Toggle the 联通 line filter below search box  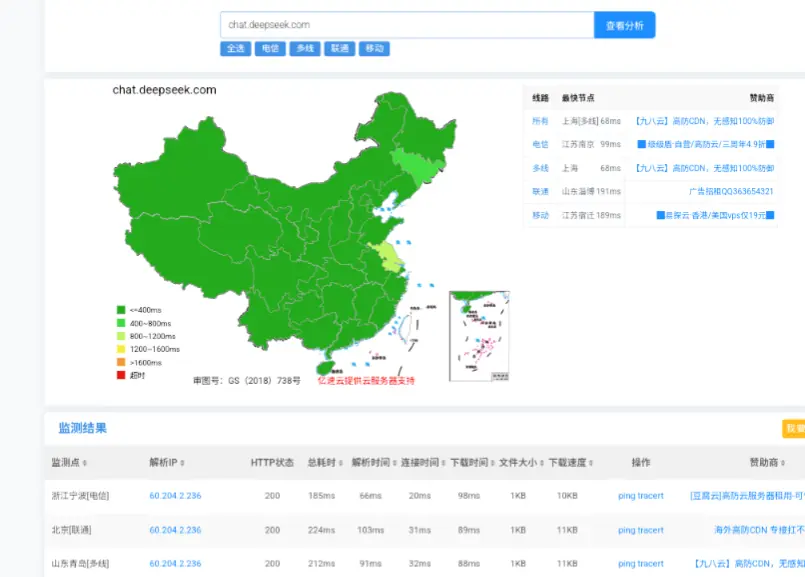339,48
